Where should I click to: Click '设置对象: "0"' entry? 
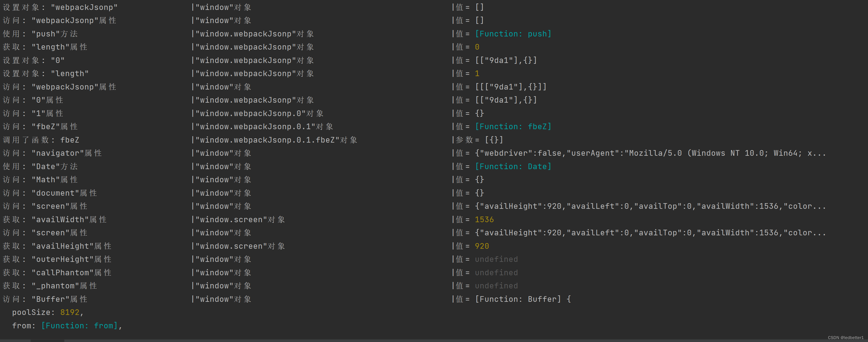34,60
